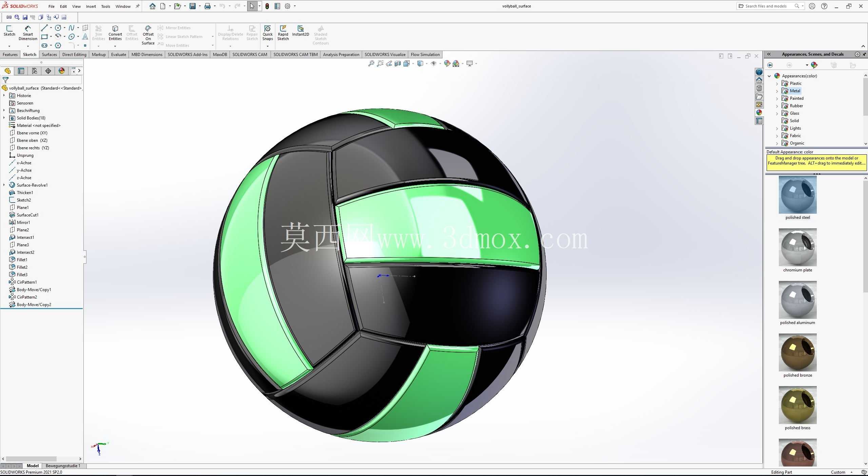Image resolution: width=868 pixels, height=476 pixels.
Task: Expand the Historie tree node
Action: tap(4, 96)
